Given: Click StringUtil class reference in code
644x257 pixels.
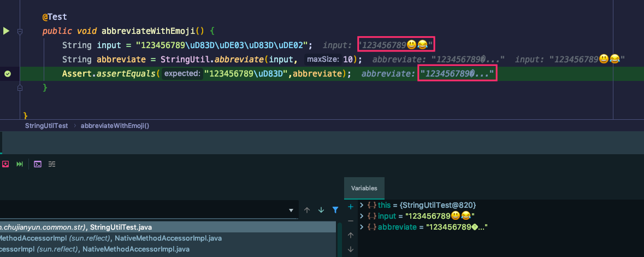Looking at the screenshot, I should (x=186, y=60).
